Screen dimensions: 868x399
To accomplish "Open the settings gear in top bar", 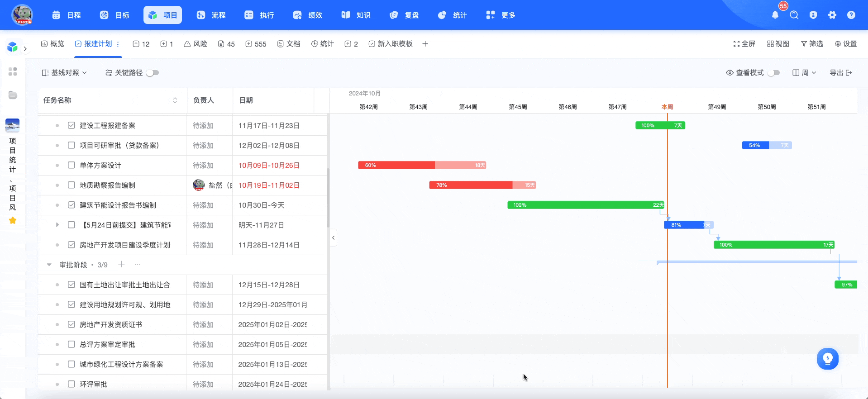I will pos(832,15).
